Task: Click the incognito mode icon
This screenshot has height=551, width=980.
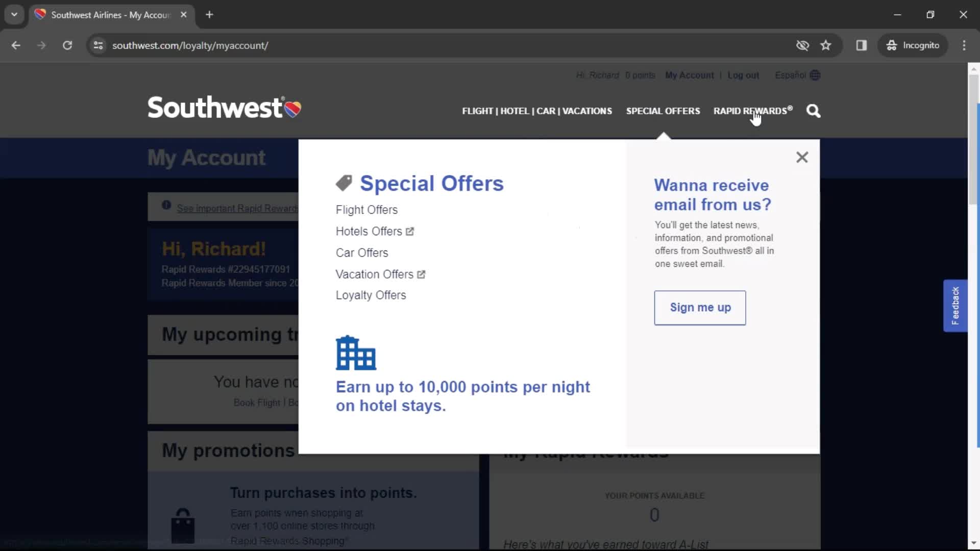Action: 893,45
